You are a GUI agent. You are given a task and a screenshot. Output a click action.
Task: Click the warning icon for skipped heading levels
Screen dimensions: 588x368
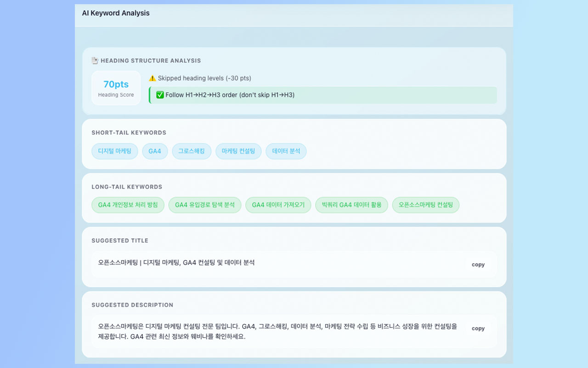click(x=153, y=78)
